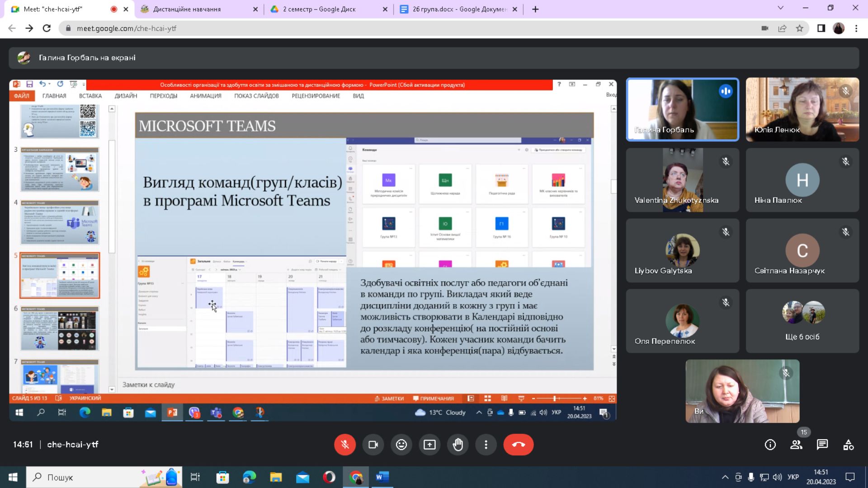
Task: Select Юлія Ленюк video tile
Action: 802,109
